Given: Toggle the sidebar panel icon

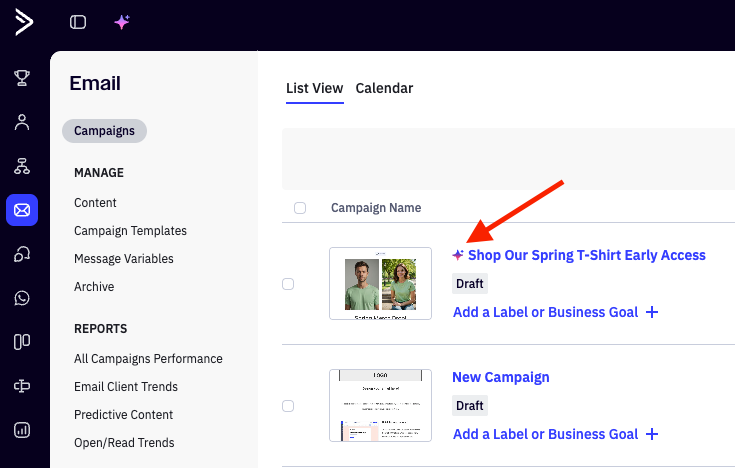Looking at the screenshot, I should point(78,22).
